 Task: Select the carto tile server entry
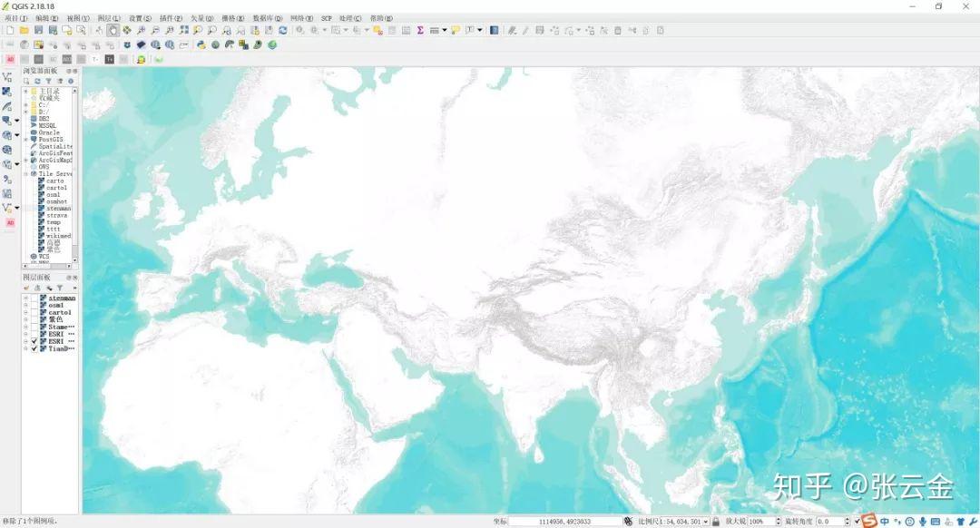(x=55, y=181)
